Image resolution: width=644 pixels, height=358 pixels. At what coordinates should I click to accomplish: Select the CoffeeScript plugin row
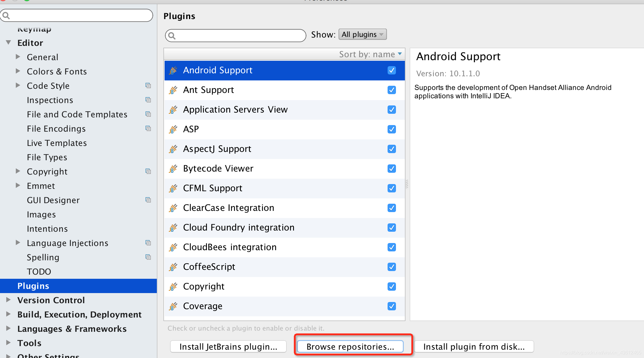[x=284, y=267]
